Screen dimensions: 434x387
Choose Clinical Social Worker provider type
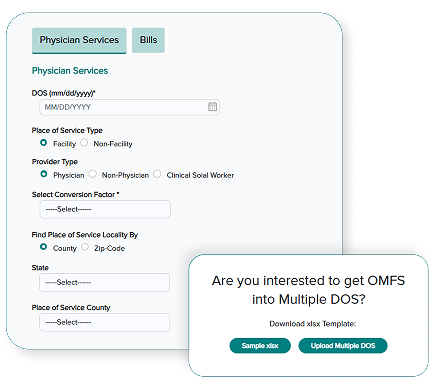[157, 174]
